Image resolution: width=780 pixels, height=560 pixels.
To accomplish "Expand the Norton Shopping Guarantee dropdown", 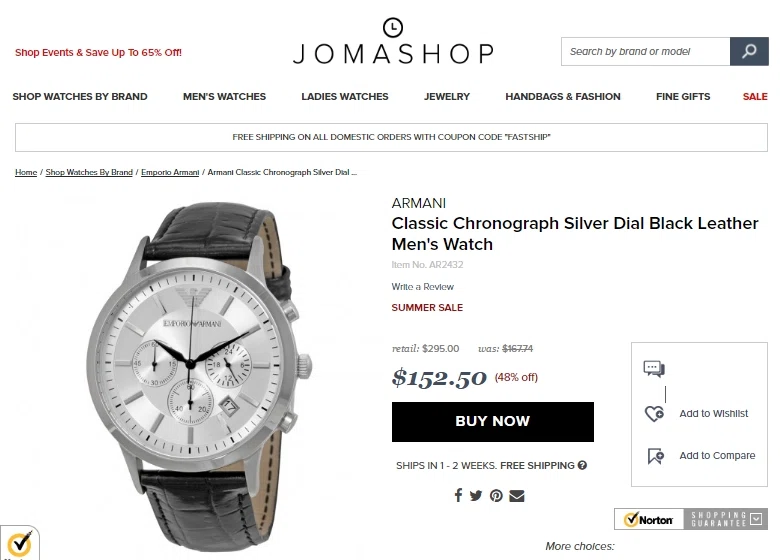I will pos(756,519).
